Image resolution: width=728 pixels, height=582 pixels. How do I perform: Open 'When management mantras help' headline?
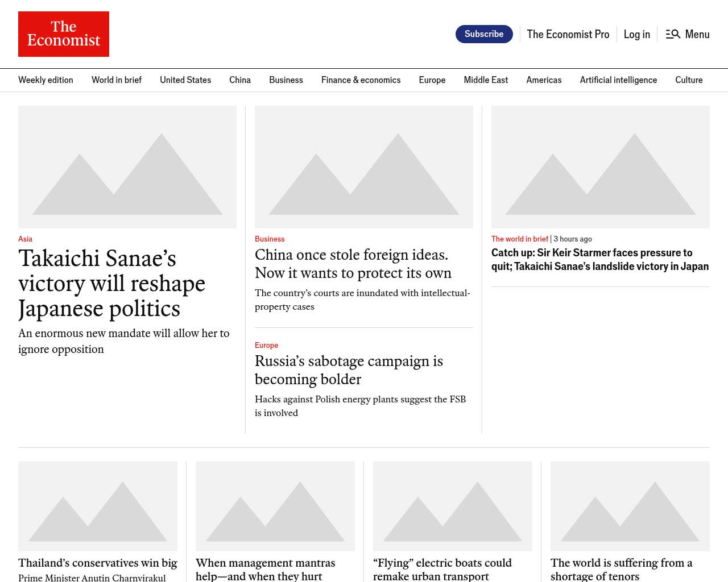pyautogui.click(x=266, y=569)
